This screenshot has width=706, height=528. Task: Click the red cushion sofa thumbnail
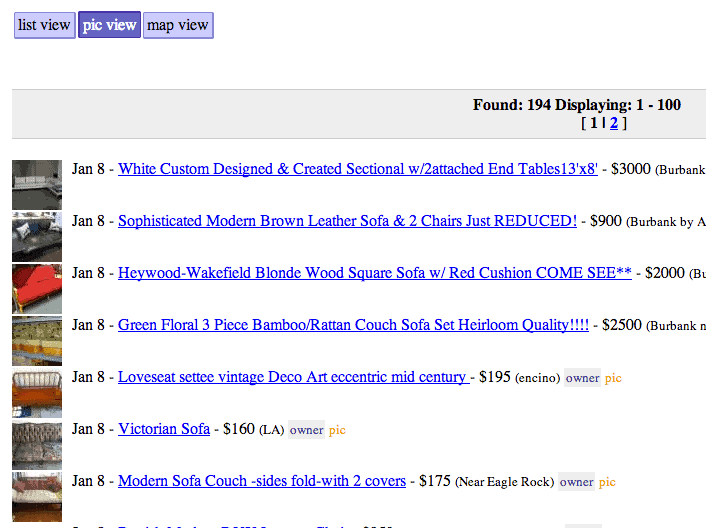[37, 289]
